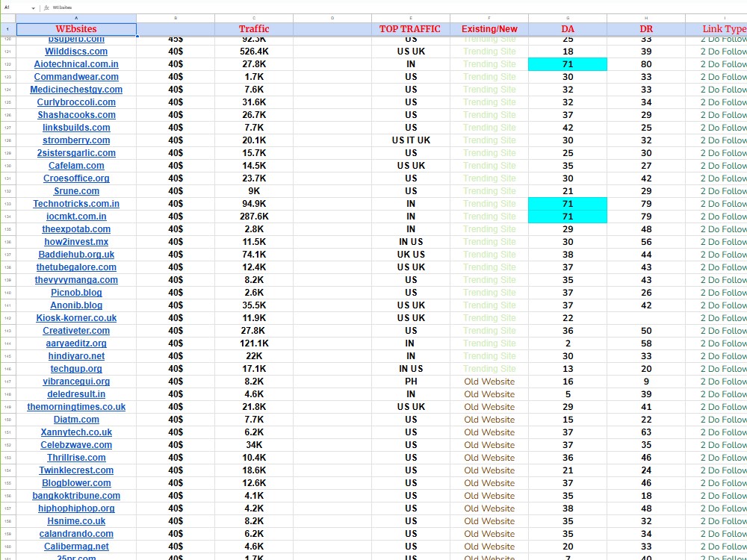Image resolution: width=747 pixels, height=560 pixels.
Task: Select the cyan-highlighted DA cell for Aiotechnical.com.in
Action: (568, 64)
